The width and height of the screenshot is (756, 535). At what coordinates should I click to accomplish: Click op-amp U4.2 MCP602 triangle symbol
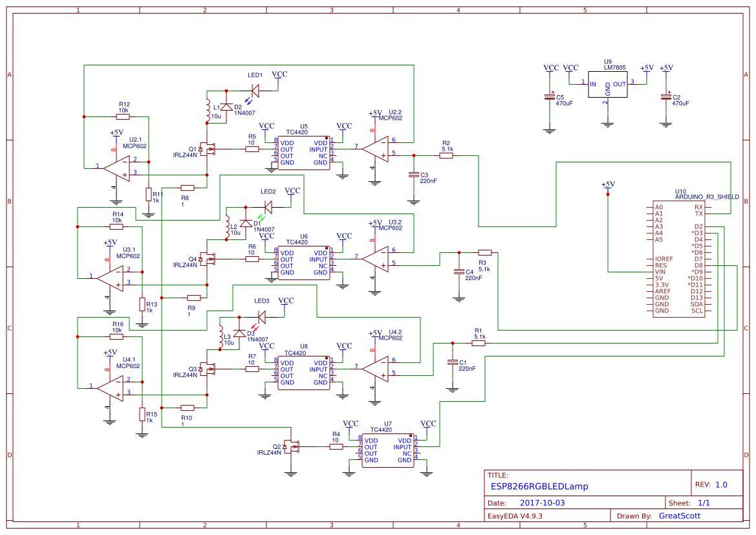point(376,369)
